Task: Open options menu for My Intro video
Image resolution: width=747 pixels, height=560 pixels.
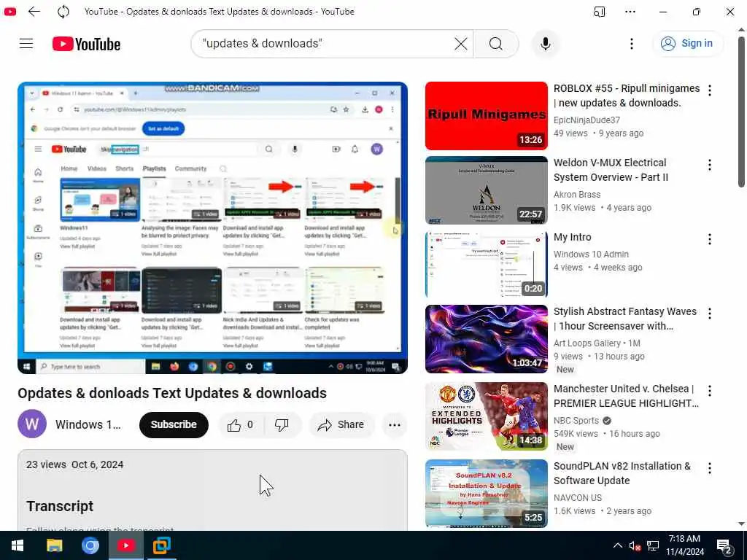Action: (x=710, y=239)
